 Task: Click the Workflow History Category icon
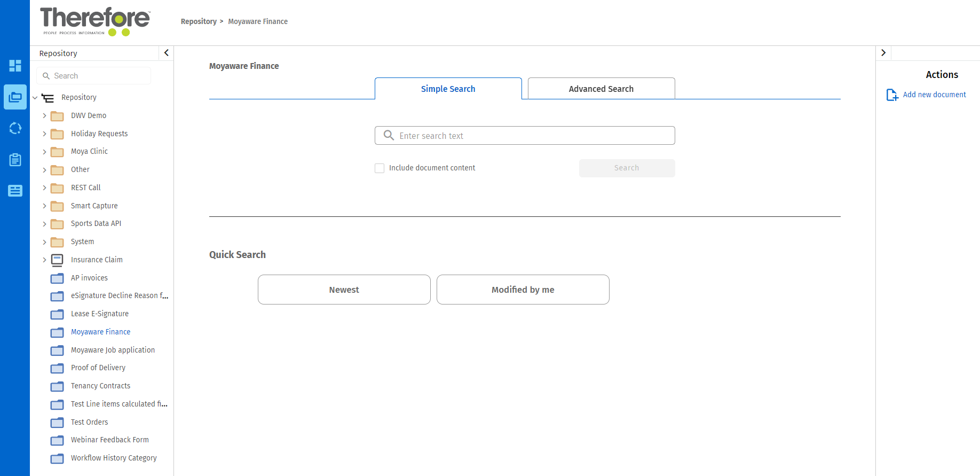tap(57, 458)
